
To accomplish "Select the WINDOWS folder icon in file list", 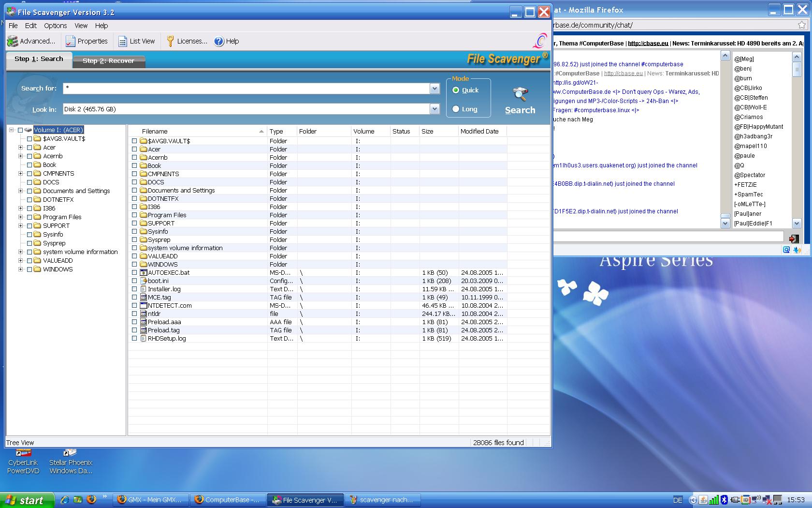I will pos(144,265).
